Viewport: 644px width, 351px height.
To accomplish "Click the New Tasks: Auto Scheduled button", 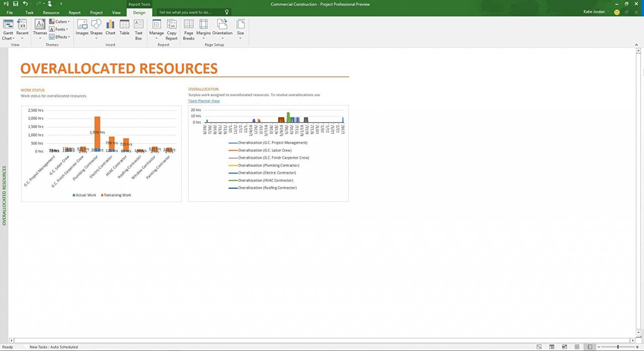I will coord(53,347).
